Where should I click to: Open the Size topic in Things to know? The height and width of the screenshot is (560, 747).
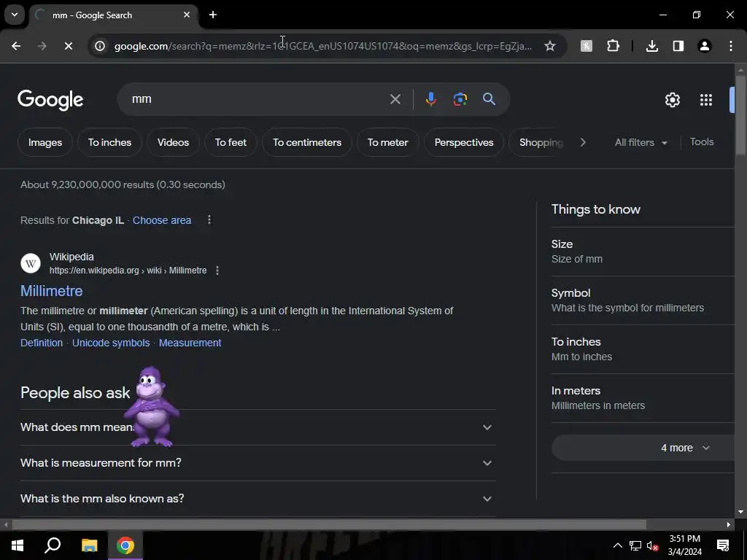coord(643,251)
